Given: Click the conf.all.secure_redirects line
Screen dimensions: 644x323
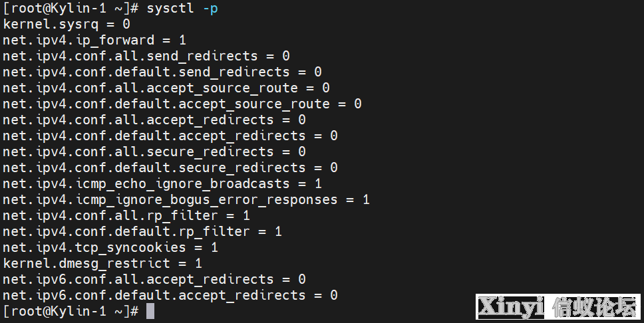Looking at the screenshot, I should [x=154, y=152].
